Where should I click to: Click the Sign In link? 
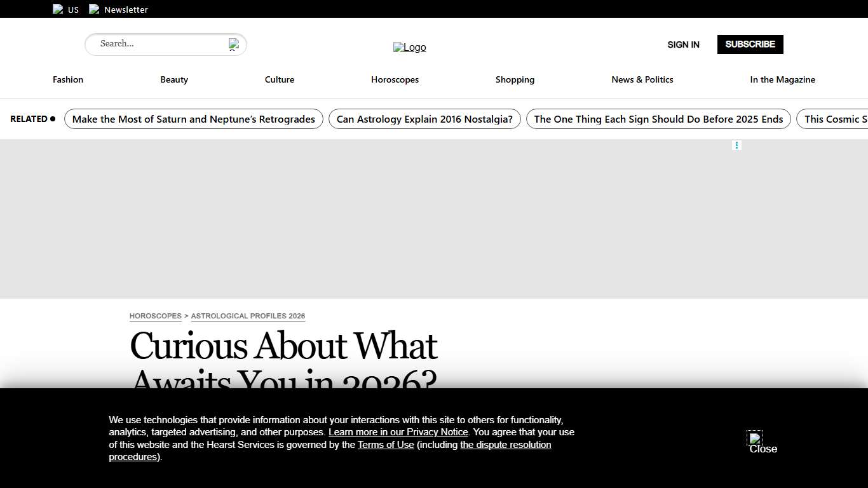click(x=683, y=44)
